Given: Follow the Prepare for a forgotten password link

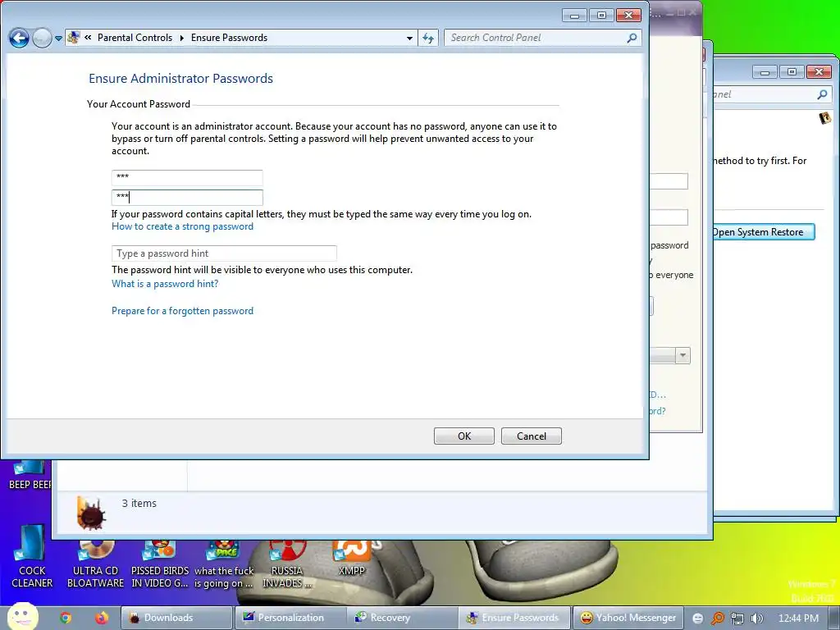Looking at the screenshot, I should 182,311.
